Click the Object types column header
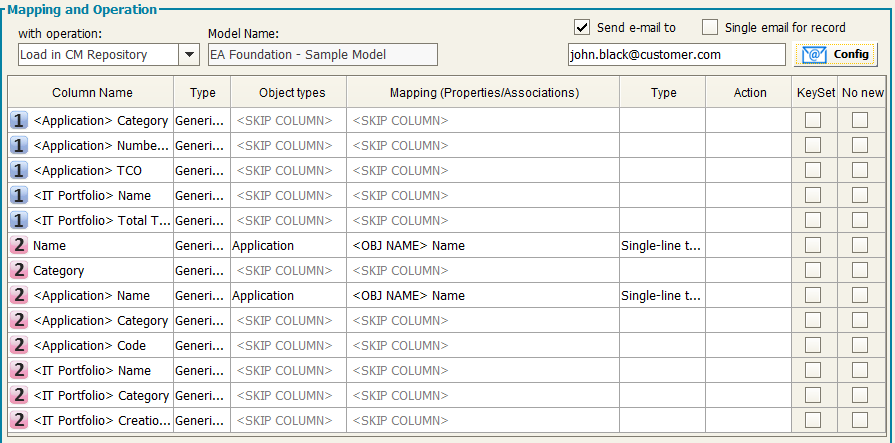 (292, 93)
